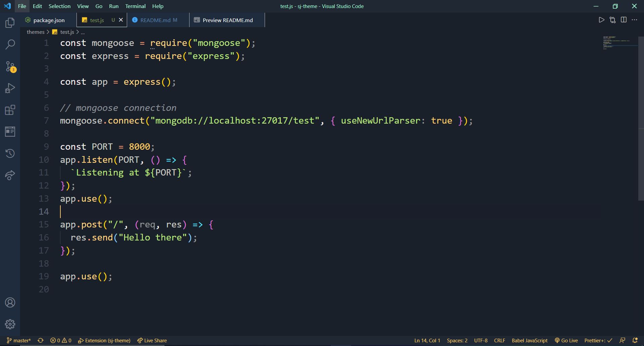The width and height of the screenshot is (644, 346).
Task: Open the Edit menu
Action: (x=37, y=6)
